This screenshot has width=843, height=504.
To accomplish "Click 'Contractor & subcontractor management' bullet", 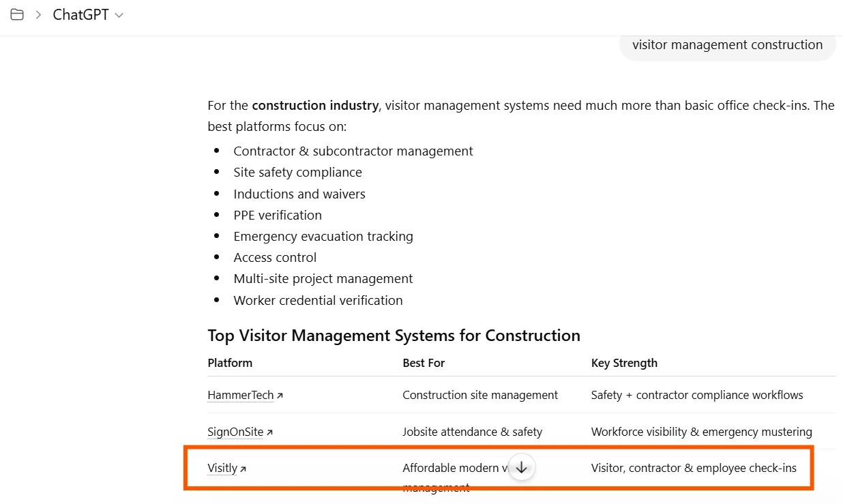I will [353, 151].
